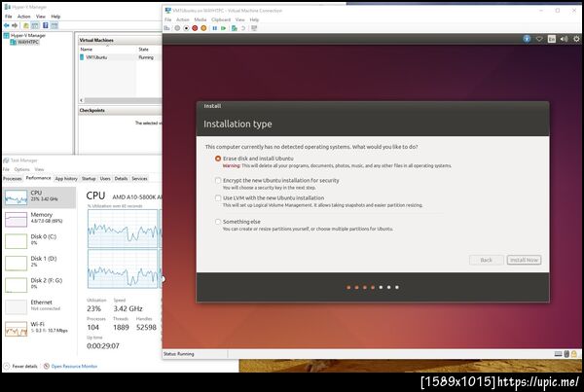This screenshot has height=392, width=584.
Task: Click the Enhanced Session icon in VM toolbar
Action: tap(254, 28)
